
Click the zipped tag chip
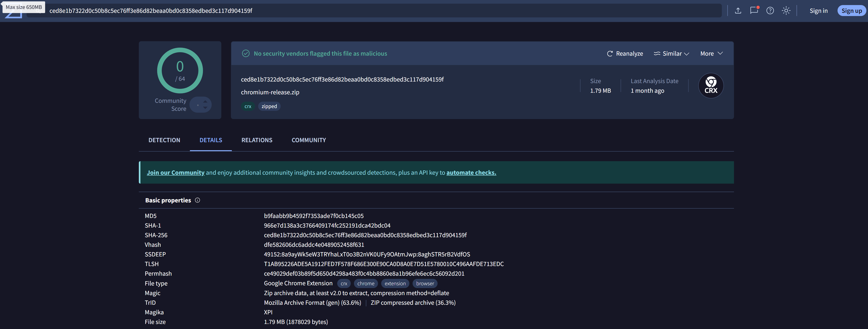[x=269, y=106]
